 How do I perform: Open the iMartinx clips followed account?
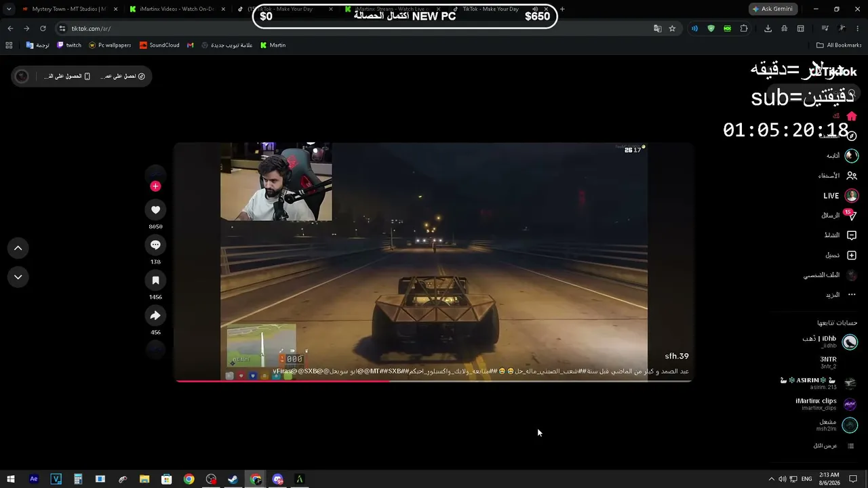pyautogui.click(x=827, y=404)
